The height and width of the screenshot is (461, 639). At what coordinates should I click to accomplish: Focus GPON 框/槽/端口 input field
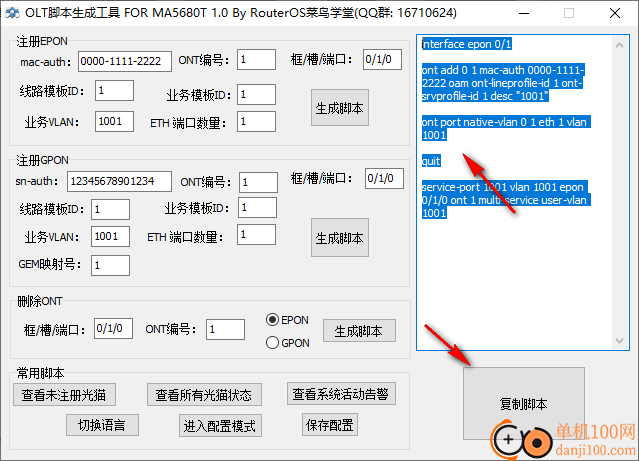tap(384, 179)
